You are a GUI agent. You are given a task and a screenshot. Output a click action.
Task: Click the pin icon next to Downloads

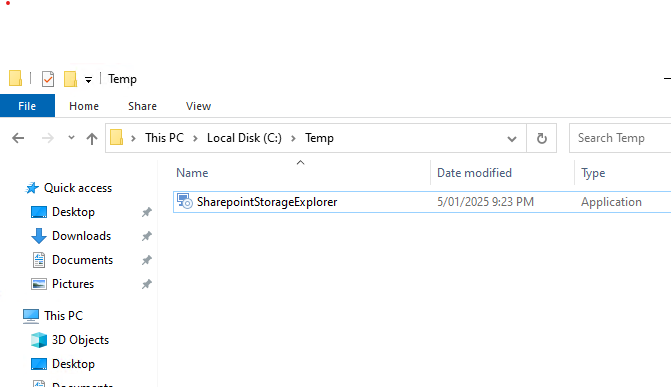click(x=147, y=236)
